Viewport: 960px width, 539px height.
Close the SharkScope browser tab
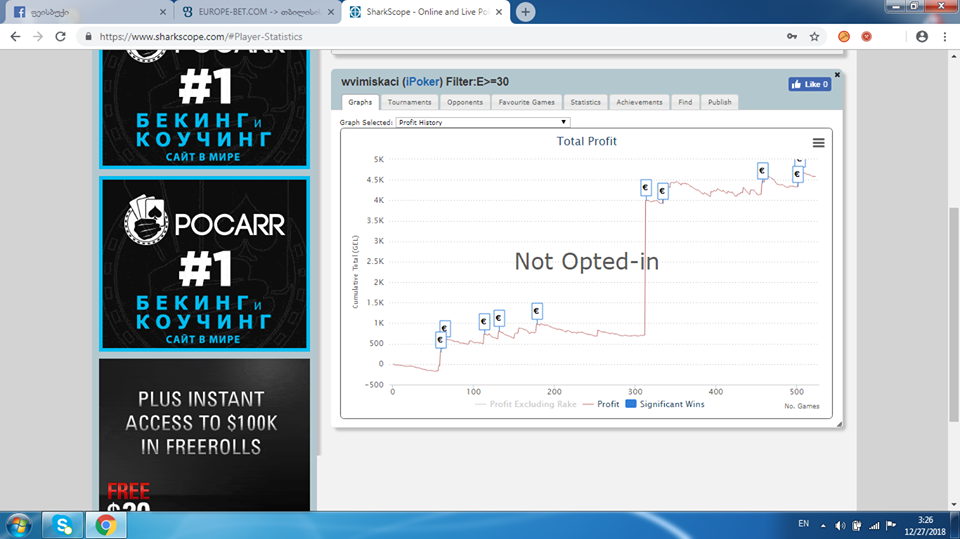click(498, 12)
